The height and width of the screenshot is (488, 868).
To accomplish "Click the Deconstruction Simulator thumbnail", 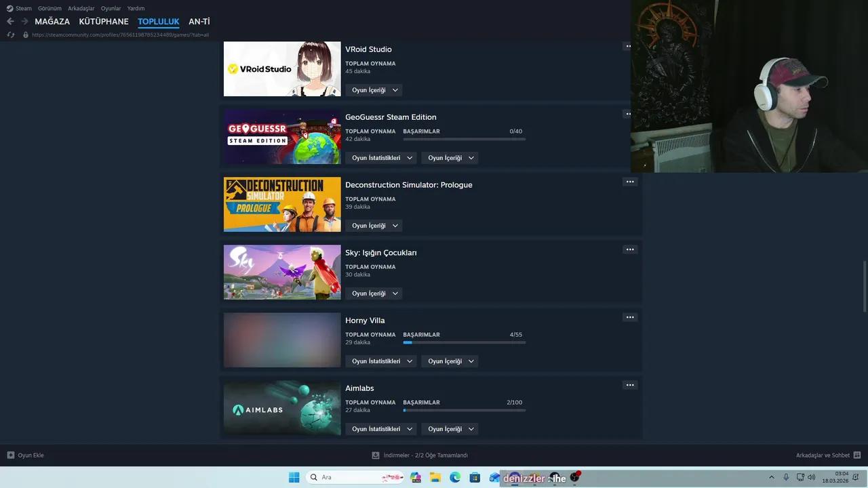I will click(282, 205).
